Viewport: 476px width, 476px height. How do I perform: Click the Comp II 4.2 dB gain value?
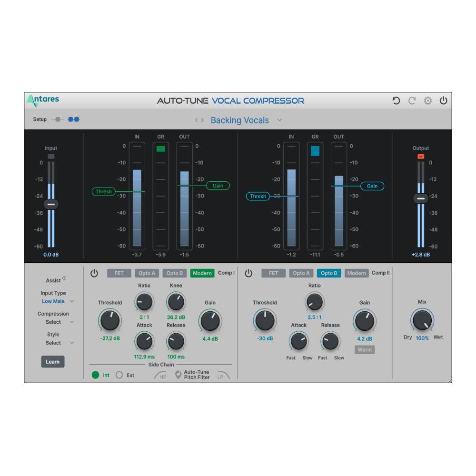(x=365, y=339)
